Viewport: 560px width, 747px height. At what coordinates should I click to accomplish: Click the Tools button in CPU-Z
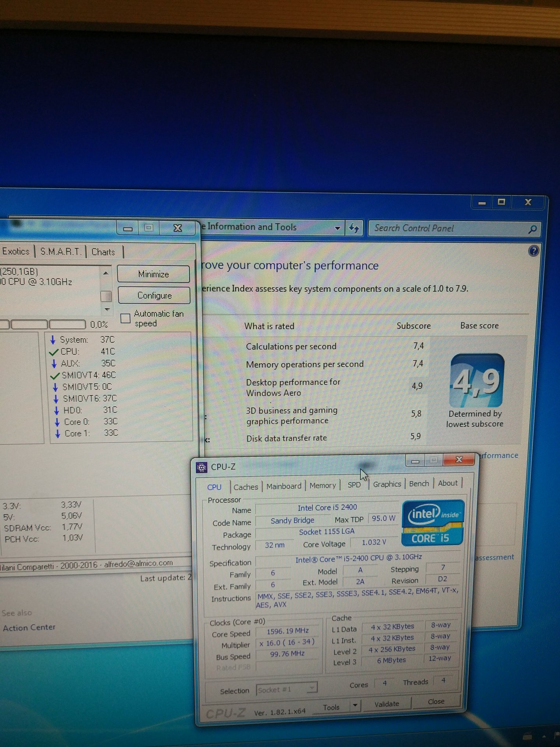click(331, 707)
